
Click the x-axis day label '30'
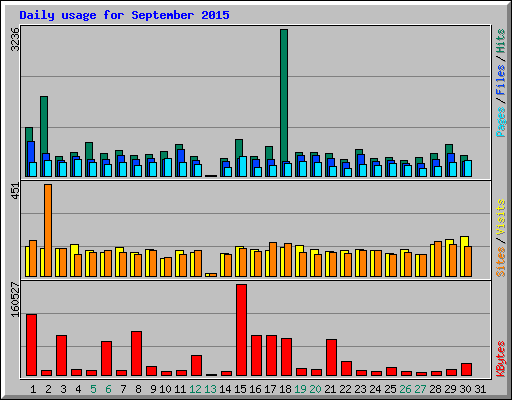coord(465,389)
